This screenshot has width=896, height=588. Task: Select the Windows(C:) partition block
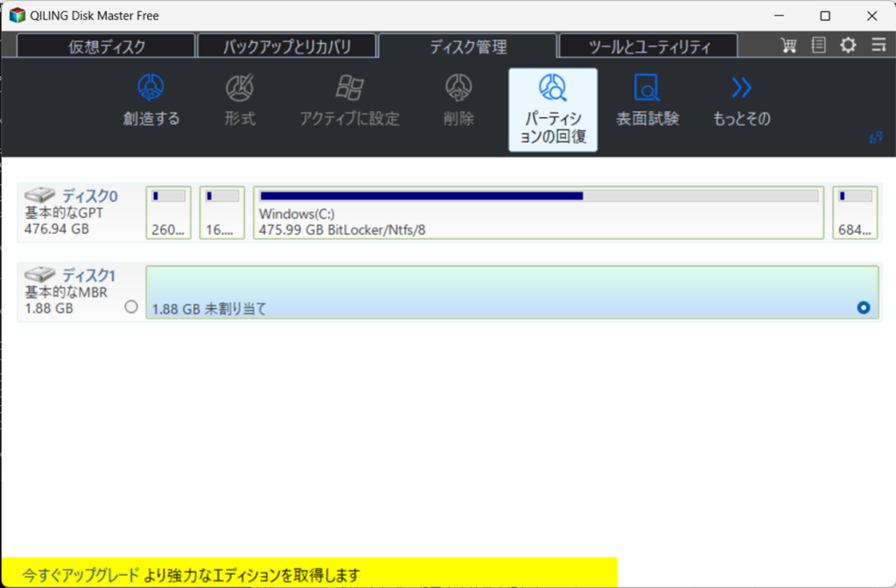coord(539,213)
